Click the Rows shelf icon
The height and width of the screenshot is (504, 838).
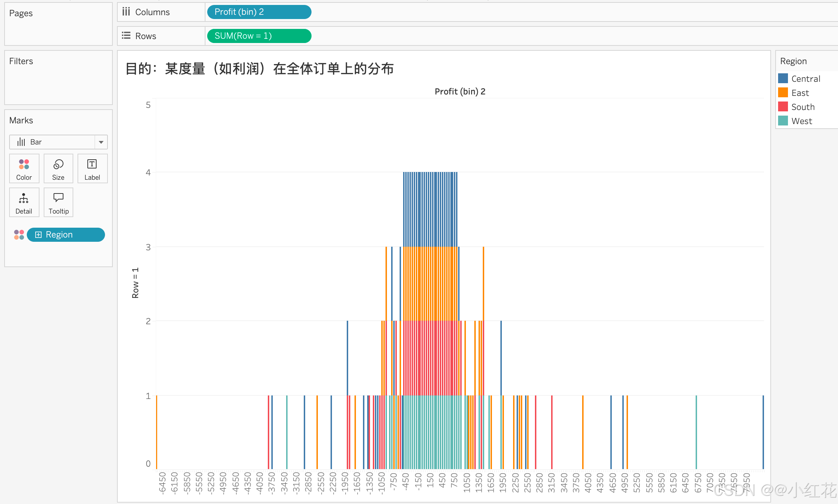126,36
